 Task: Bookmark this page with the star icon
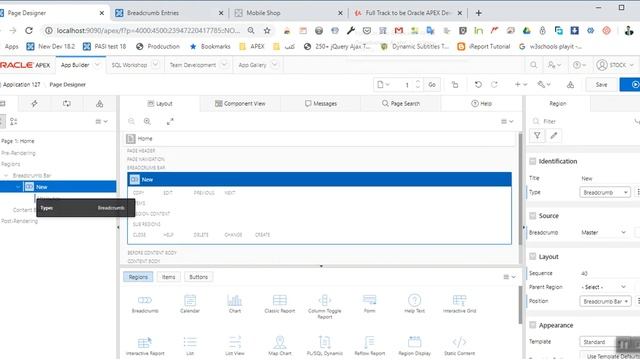pyautogui.click(x=267, y=31)
